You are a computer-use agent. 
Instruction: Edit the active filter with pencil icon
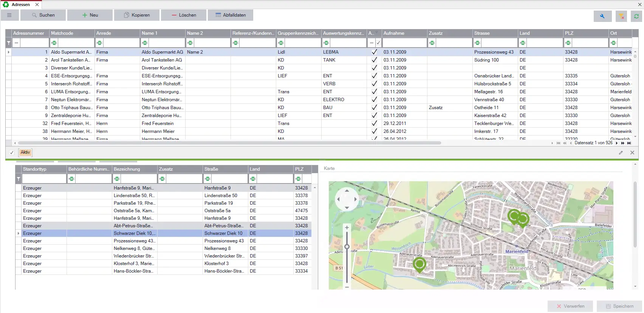pyautogui.click(x=621, y=153)
